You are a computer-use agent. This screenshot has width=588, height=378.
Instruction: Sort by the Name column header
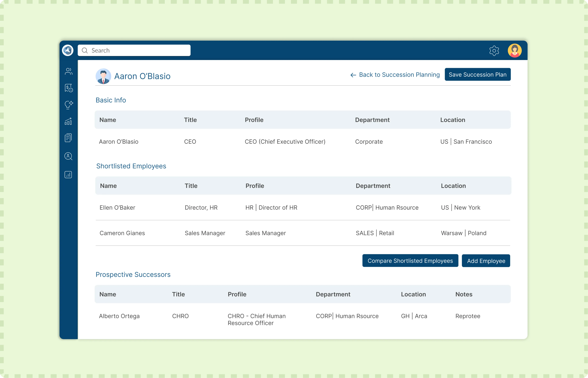tap(108, 120)
